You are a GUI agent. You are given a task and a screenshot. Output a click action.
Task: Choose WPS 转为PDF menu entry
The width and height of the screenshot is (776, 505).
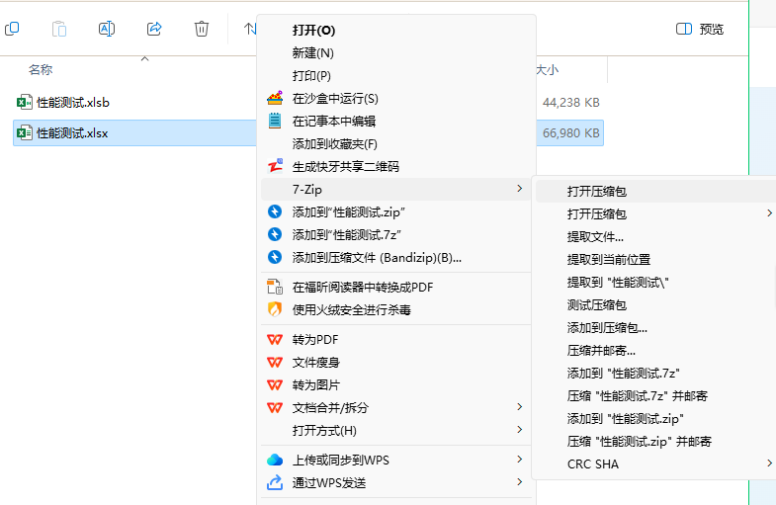coord(396,340)
